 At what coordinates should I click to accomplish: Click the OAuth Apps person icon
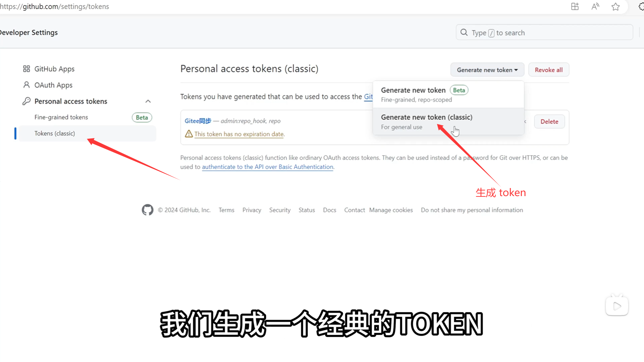pyautogui.click(x=26, y=85)
